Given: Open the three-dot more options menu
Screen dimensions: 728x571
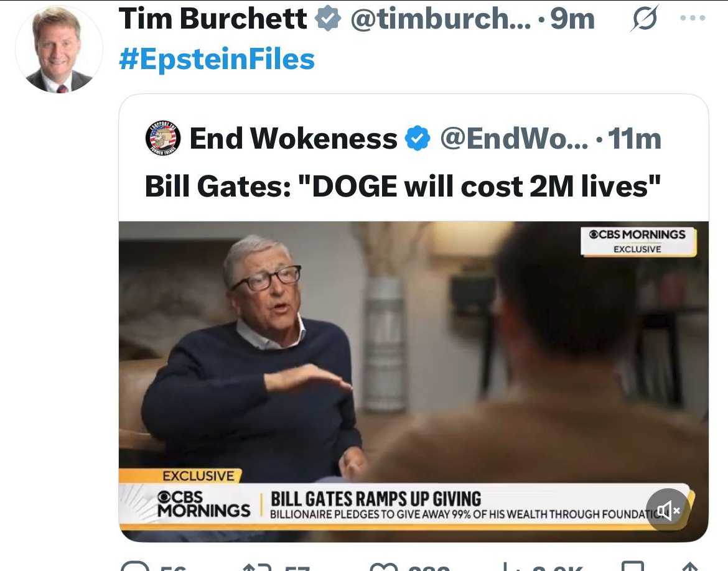Looking at the screenshot, I should tap(693, 18).
